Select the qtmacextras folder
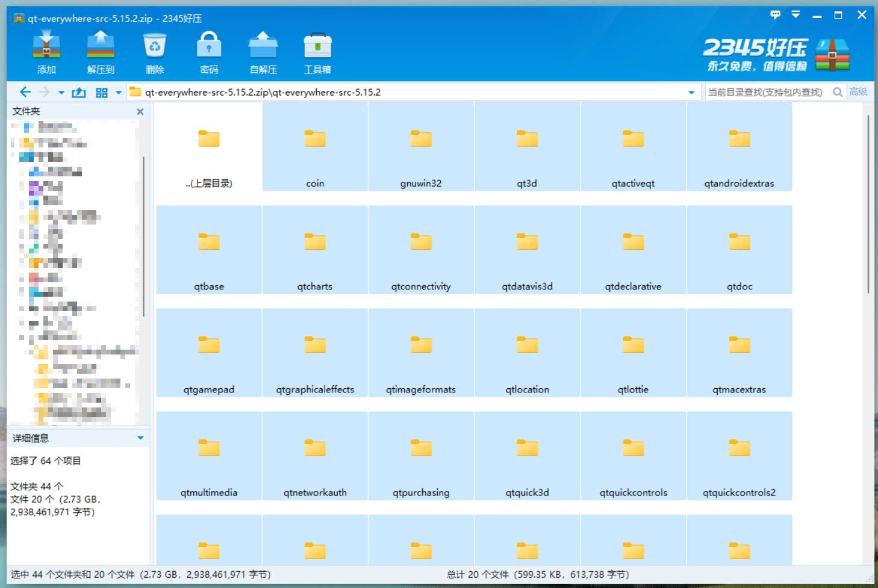The image size is (878, 588). [x=739, y=353]
